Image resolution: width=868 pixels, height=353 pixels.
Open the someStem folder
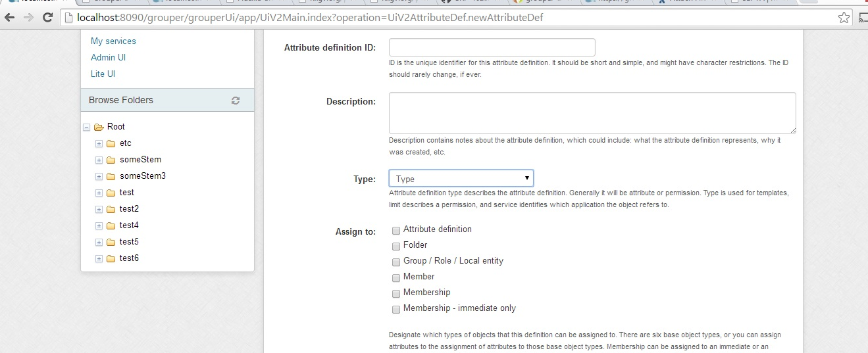[140, 160]
